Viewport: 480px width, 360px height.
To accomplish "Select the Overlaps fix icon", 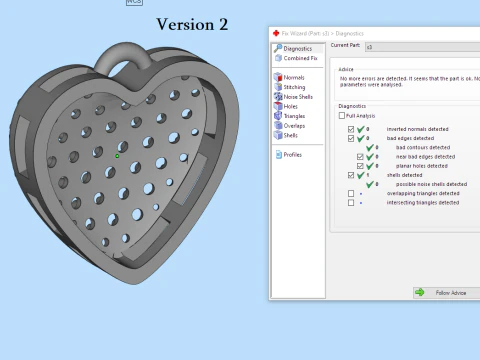I will coord(278,125).
